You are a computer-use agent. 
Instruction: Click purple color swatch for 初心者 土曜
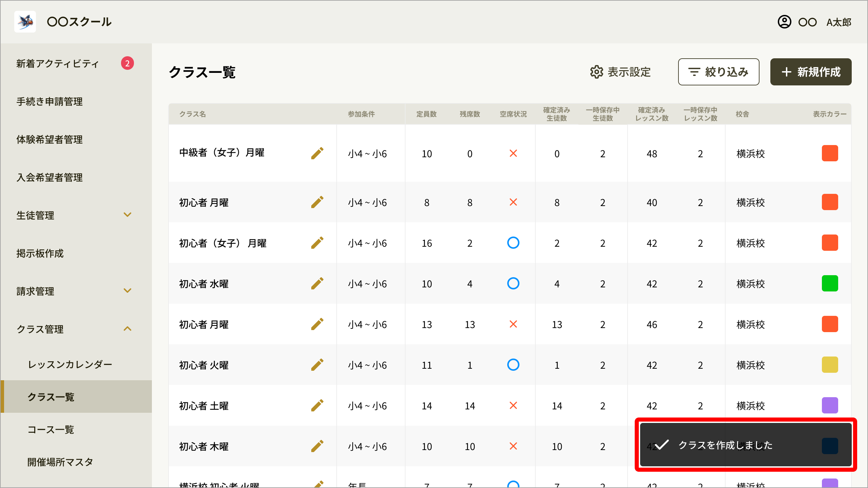click(830, 405)
